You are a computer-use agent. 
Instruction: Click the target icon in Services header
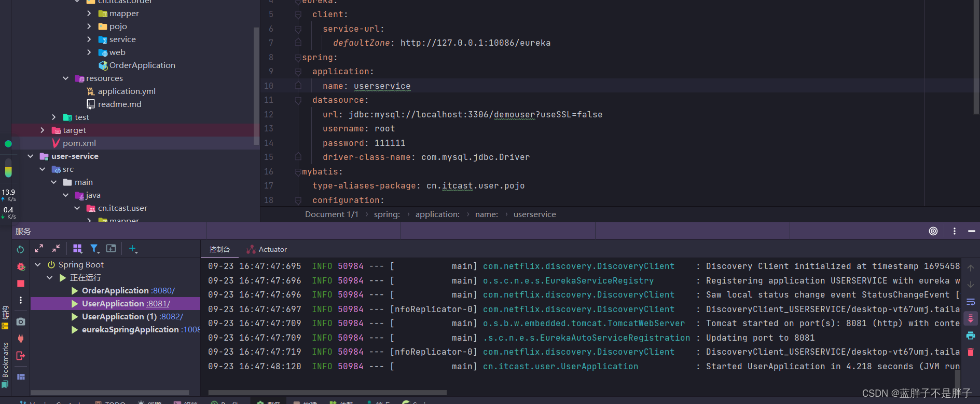933,231
